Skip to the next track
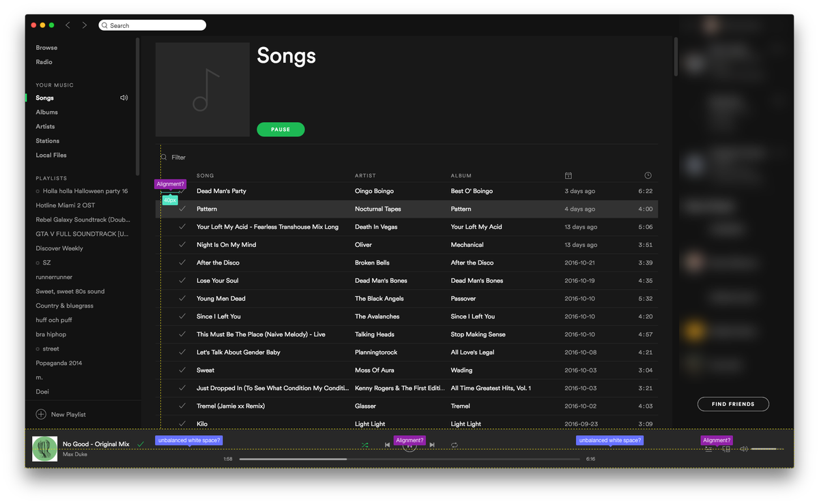This screenshot has width=819, height=504. point(432,445)
